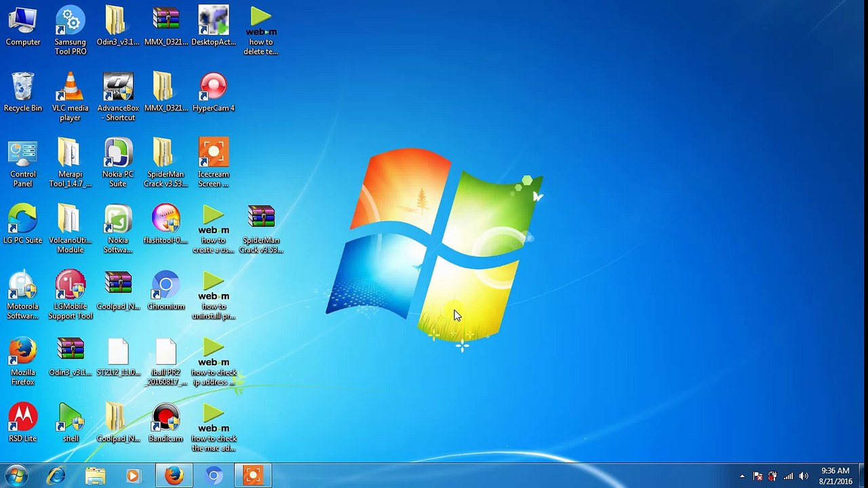This screenshot has width=868, height=488.
Task: Select the VLC media player icon
Action: coord(71,98)
